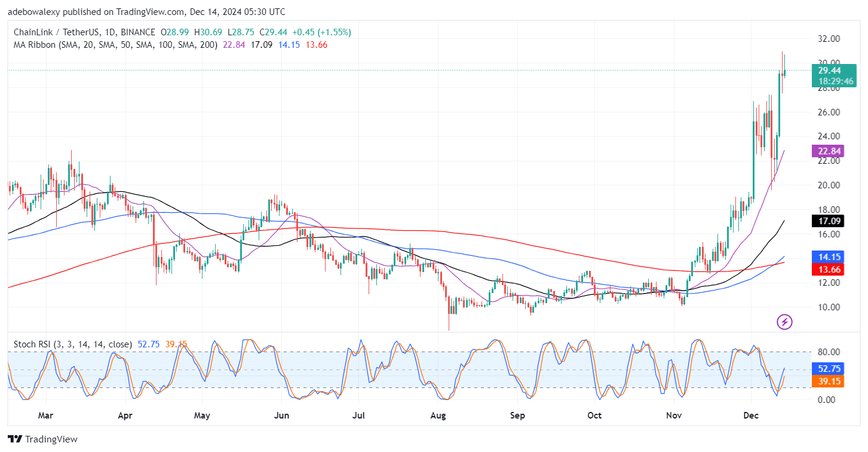The image size is (868, 452).
Task: Click the Jun date label on time axis
Action: pos(280,415)
